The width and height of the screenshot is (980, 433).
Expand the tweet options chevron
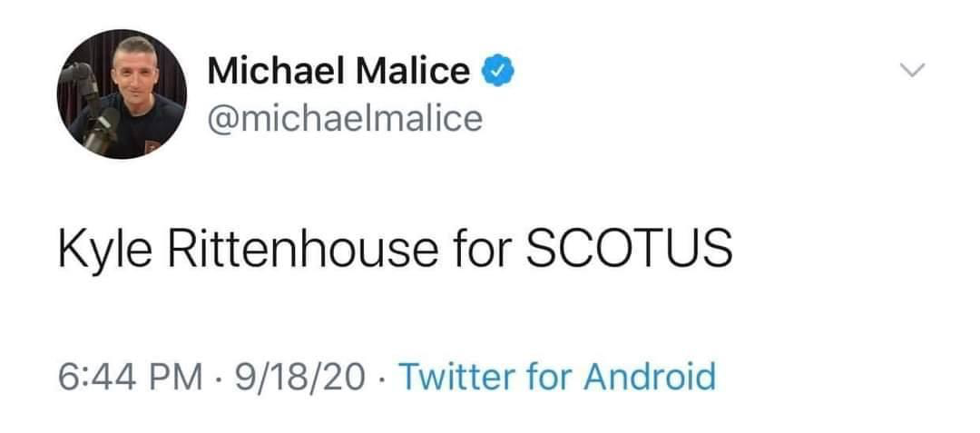click(x=913, y=69)
